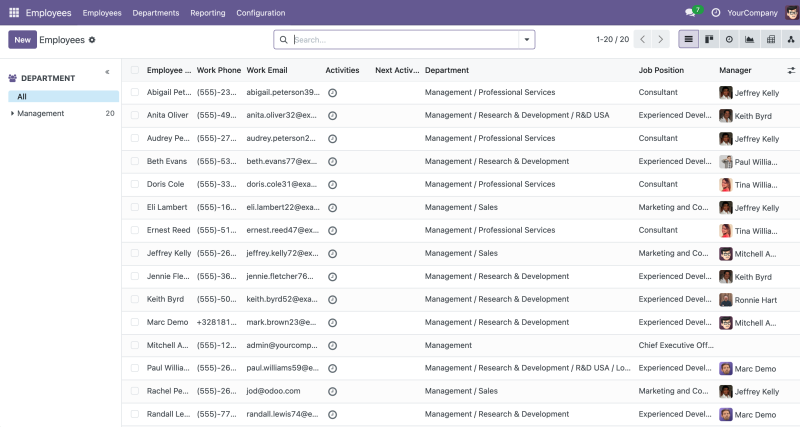Open the search options dropdown arrow

click(x=525, y=40)
